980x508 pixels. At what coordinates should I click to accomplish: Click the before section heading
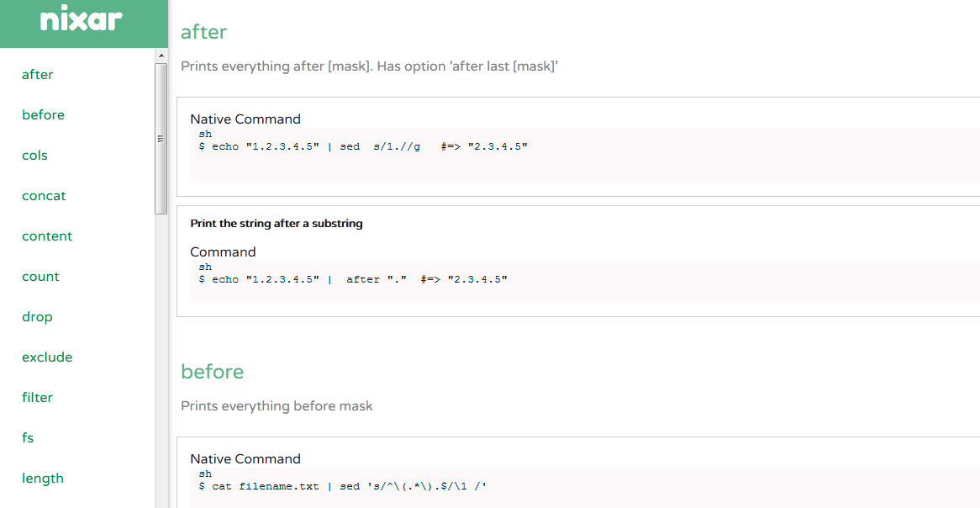coord(212,372)
